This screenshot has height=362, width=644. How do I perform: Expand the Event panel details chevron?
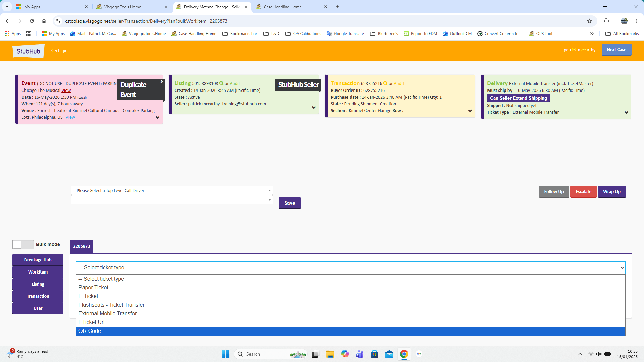click(158, 118)
